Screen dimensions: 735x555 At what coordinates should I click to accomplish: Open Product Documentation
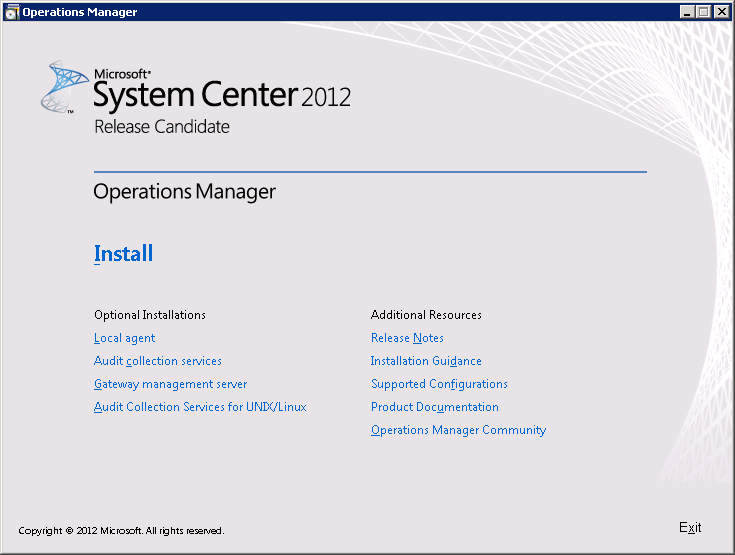[435, 407]
